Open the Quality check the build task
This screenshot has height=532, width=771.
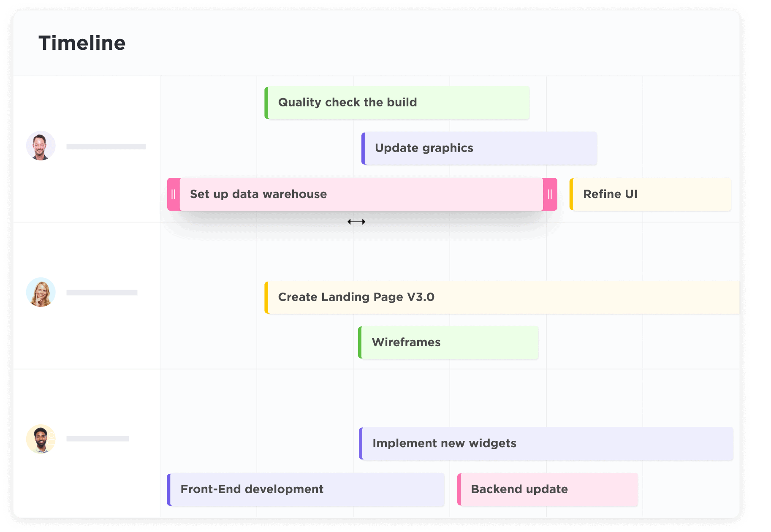(x=397, y=103)
